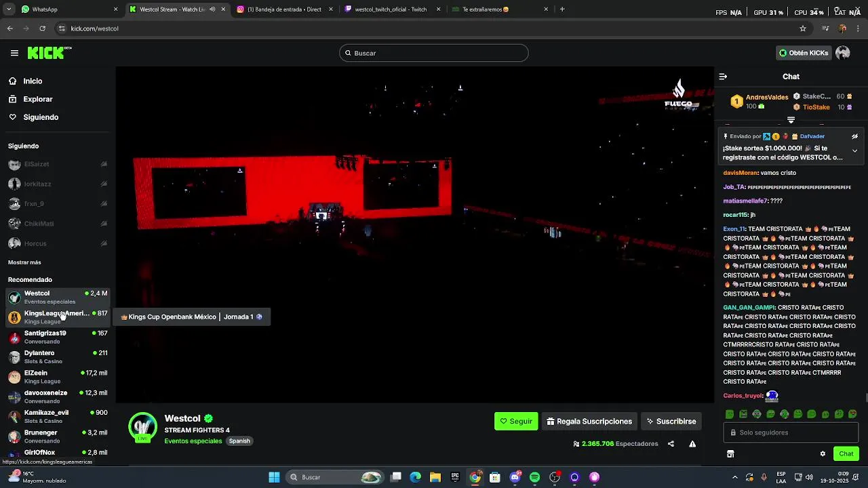Mute the Westcol Stream tab audio icon
Screen dimensions: 868x488
pos(212,9)
